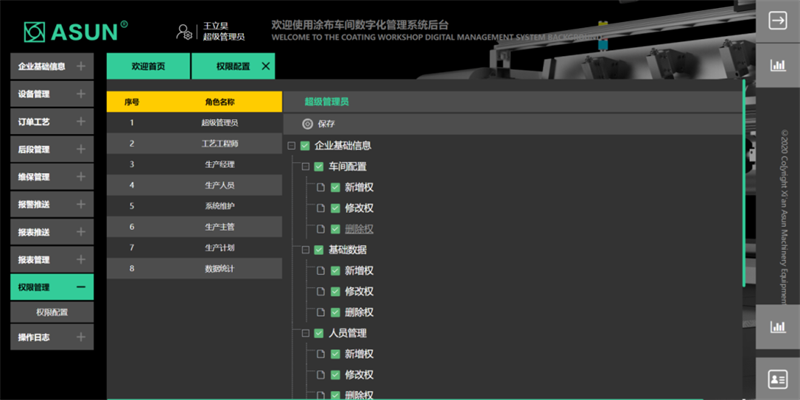
Task: Toggle 新增权 checkbox under 车间配置
Action: [x=336, y=187]
